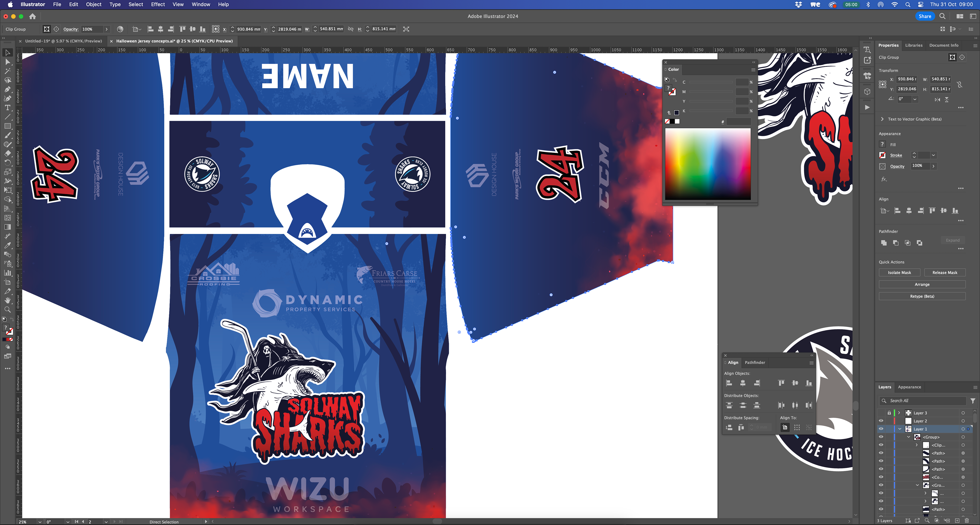Click Horizontal Align Left in Align panel
Viewport: 980px width, 525px height.
729,383
